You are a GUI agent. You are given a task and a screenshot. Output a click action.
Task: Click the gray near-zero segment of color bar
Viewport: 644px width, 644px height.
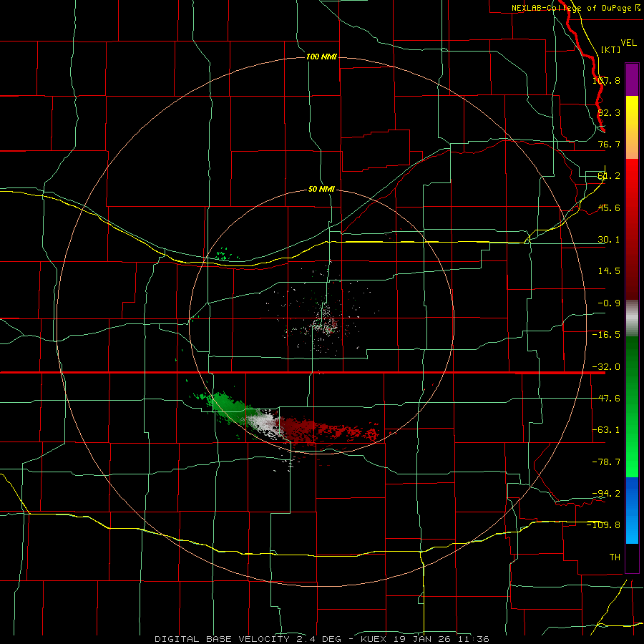(632, 318)
